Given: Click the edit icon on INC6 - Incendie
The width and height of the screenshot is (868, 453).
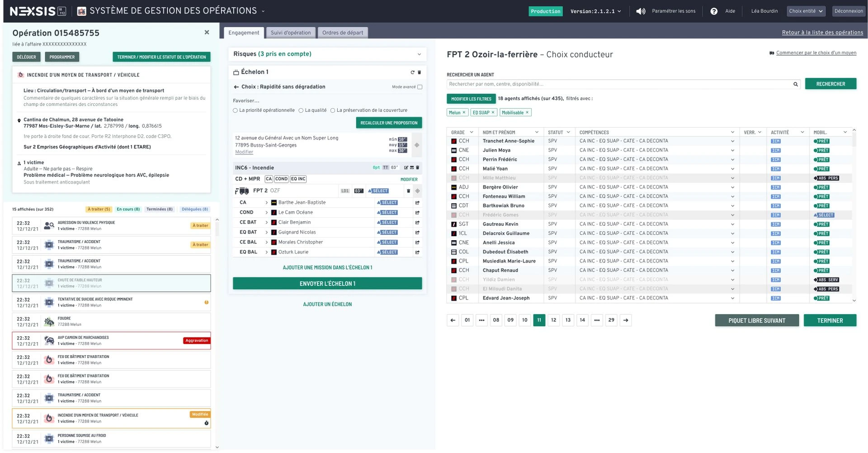Looking at the screenshot, I should pyautogui.click(x=406, y=168).
